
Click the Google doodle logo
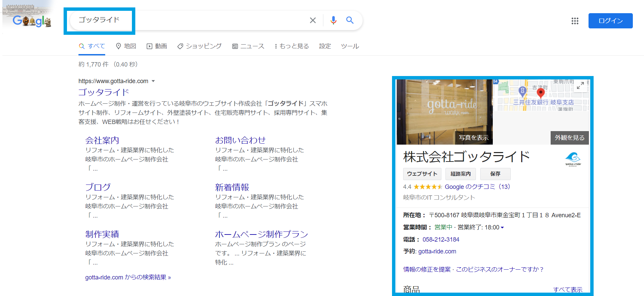pos(31,20)
